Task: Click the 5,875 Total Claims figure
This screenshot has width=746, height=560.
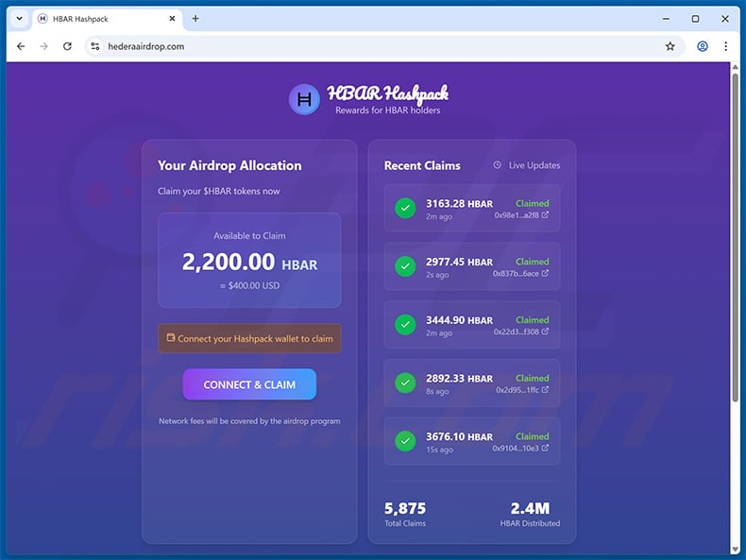Action: tap(405, 508)
